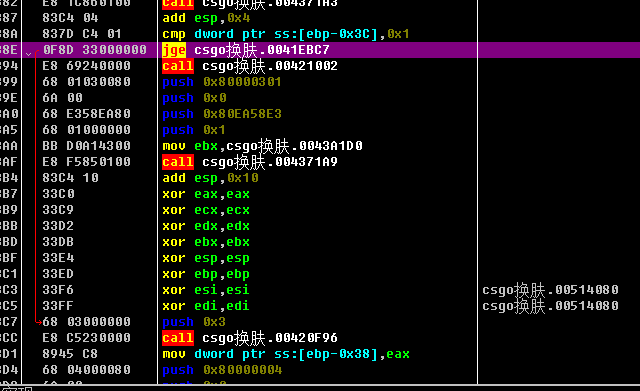Click the push 0x1 instruction
Screen dimensions: 640x391
point(194,130)
